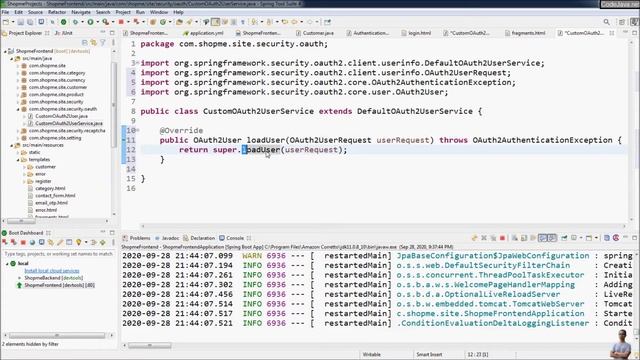640x360 pixels.
Task: Open the Navigate menu
Action: pyautogui.click(x=81, y=12)
